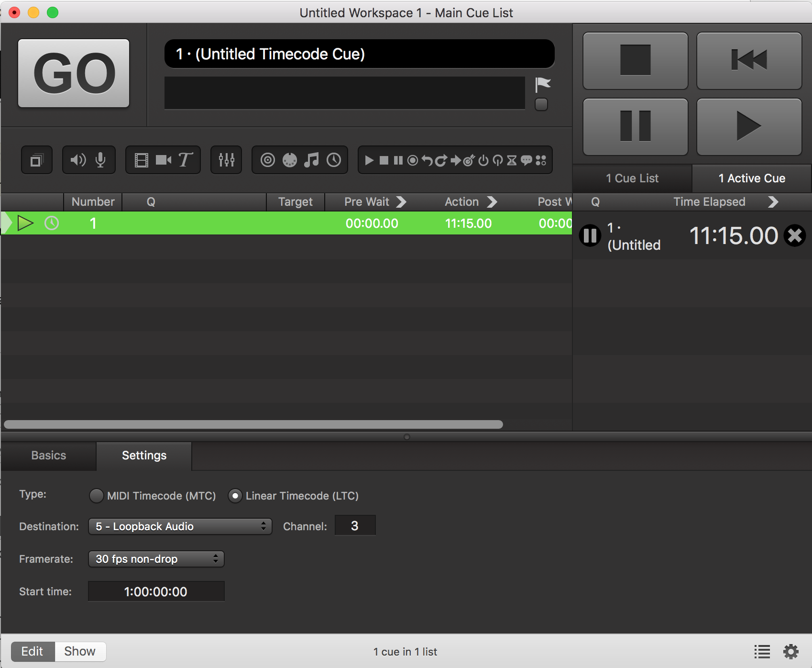
Task: Add a Video cue with the filmstrip icon
Action: coord(142,160)
